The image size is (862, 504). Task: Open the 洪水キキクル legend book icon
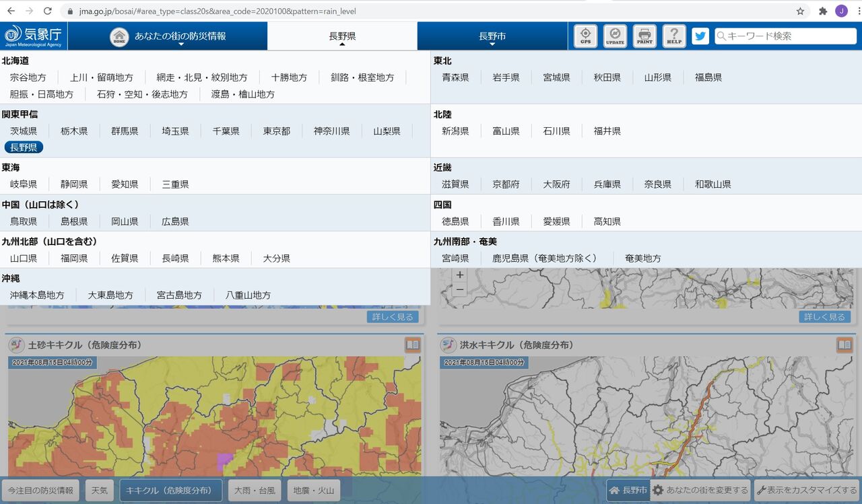(x=844, y=345)
